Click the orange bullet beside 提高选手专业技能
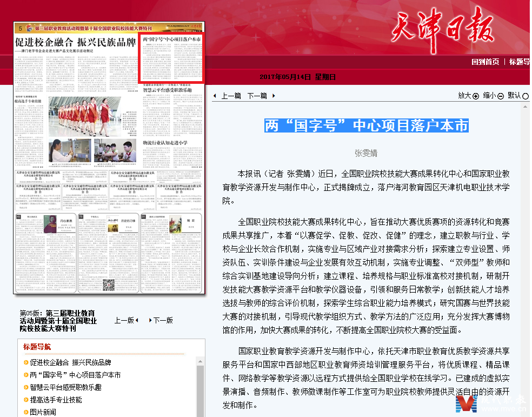Screen dimensions: 532x417 tap(26, 400)
